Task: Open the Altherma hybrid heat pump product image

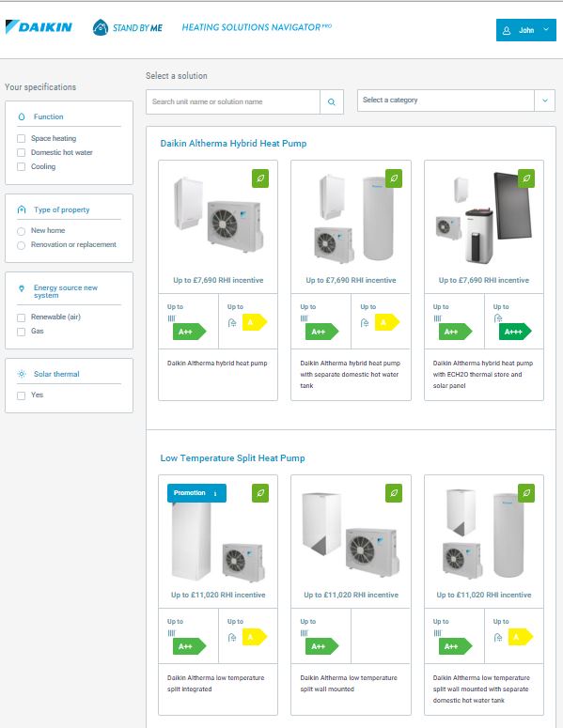Action: coord(218,216)
